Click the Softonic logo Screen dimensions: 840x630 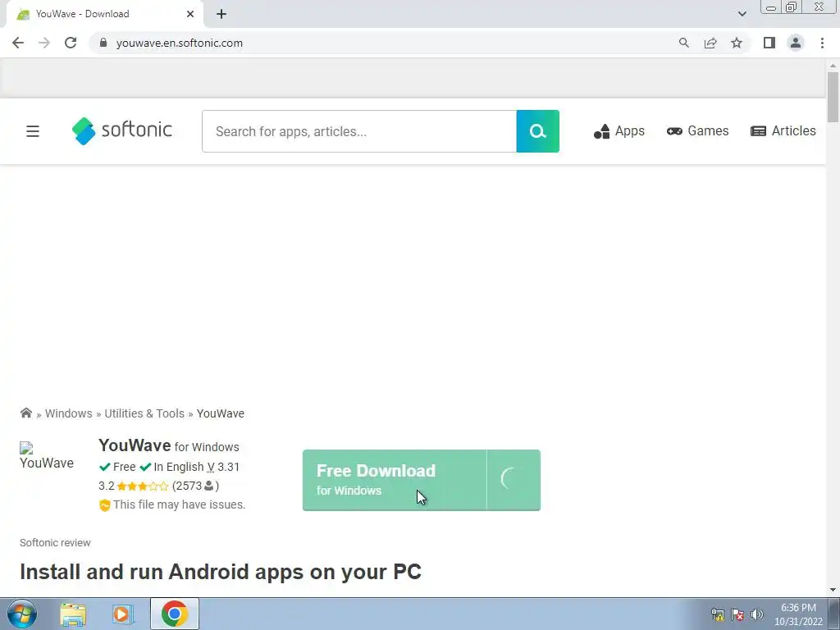point(122,130)
